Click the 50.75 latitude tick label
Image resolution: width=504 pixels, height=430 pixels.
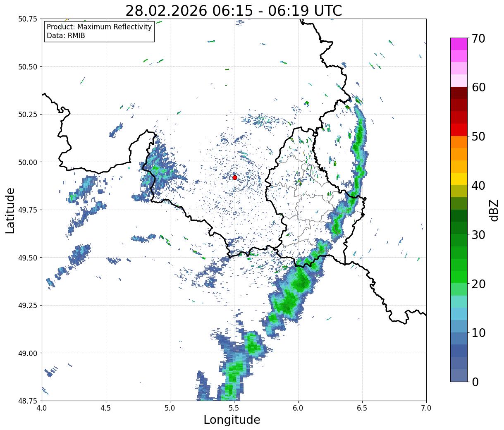coord(27,19)
